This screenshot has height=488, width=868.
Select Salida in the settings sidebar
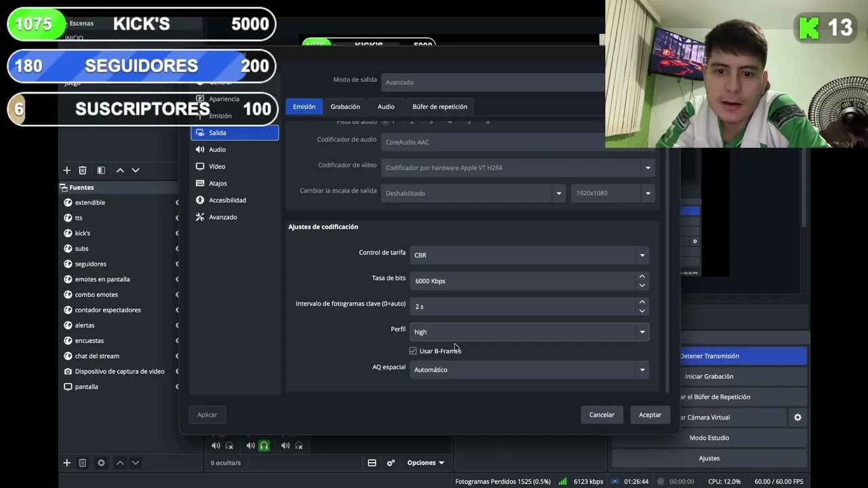[x=235, y=133]
